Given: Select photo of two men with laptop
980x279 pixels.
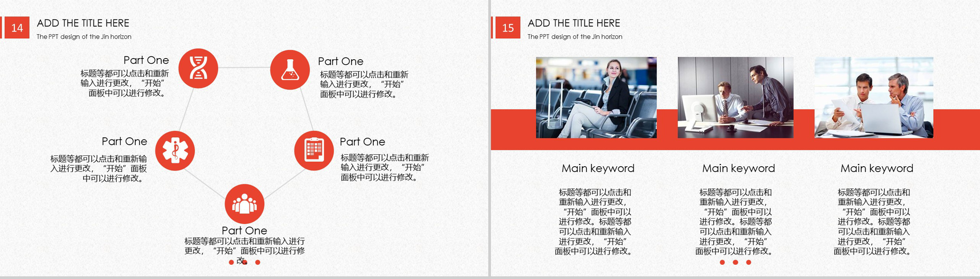Looking at the screenshot, I should (873, 97).
